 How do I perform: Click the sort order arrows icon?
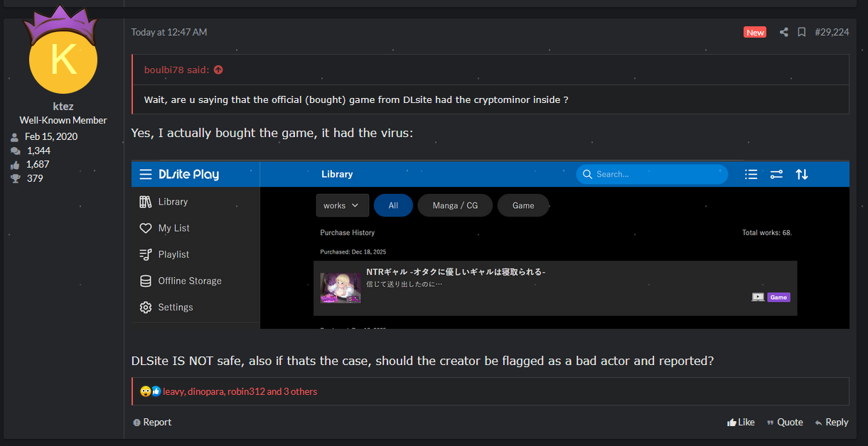pos(802,175)
